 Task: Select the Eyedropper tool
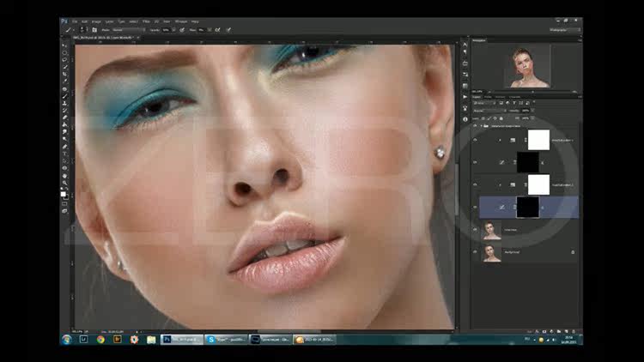[x=64, y=81]
